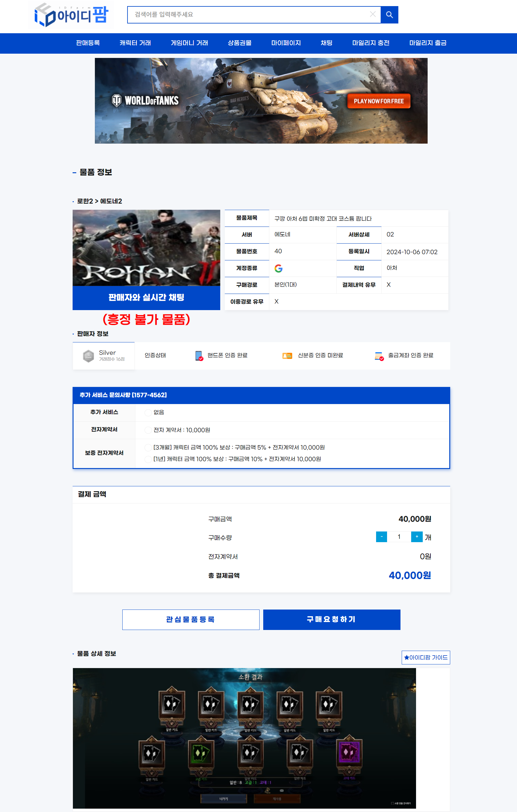517x812 pixels.
Task: Select the 전자 계약서 10,000원 option
Action: pyautogui.click(x=148, y=430)
